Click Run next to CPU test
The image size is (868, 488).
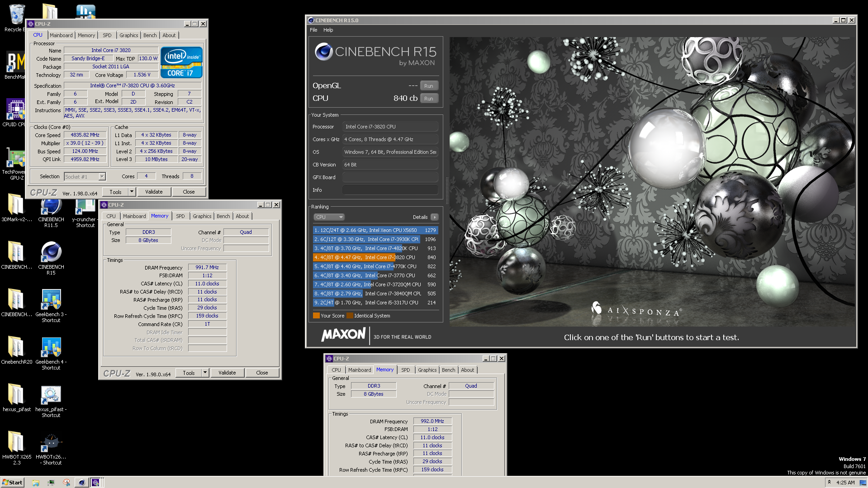pos(429,99)
